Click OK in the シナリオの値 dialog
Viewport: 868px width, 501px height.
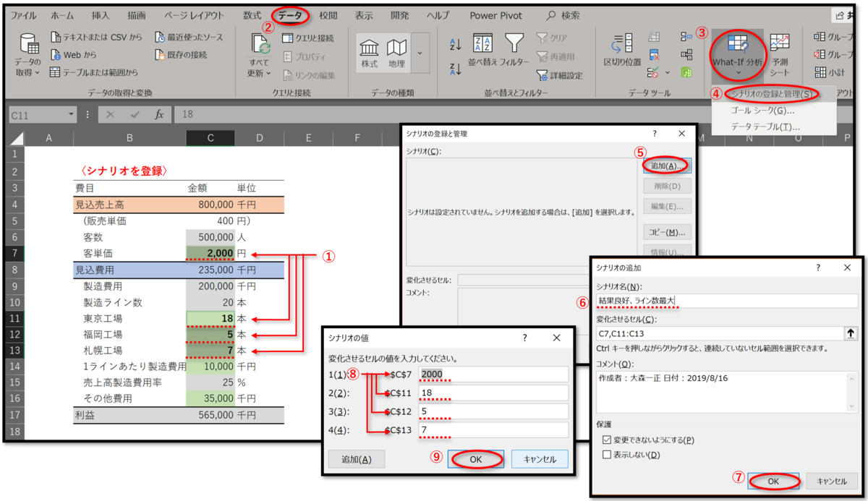pos(475,459)
